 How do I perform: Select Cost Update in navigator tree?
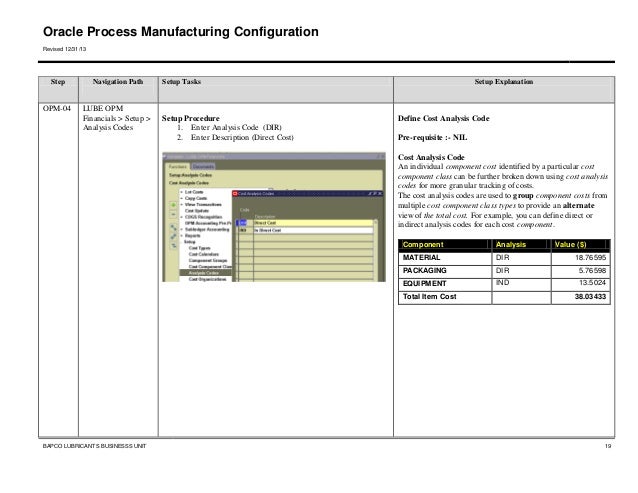(x=197, y=211)
